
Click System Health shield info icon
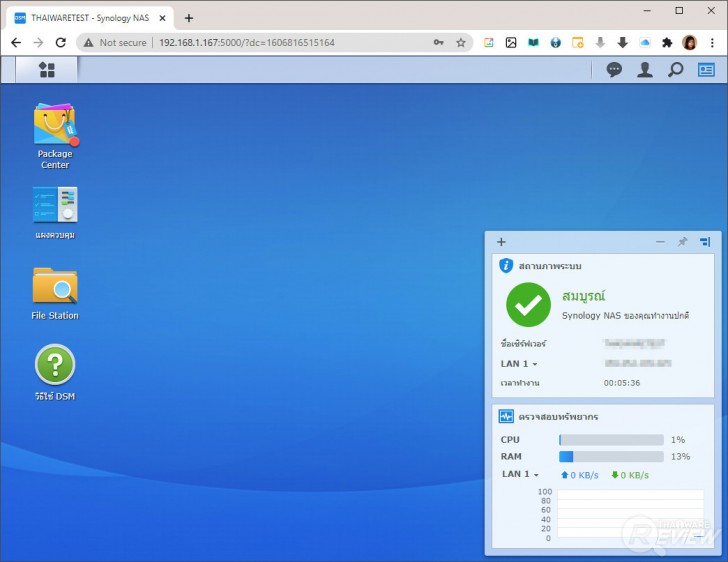506,266
